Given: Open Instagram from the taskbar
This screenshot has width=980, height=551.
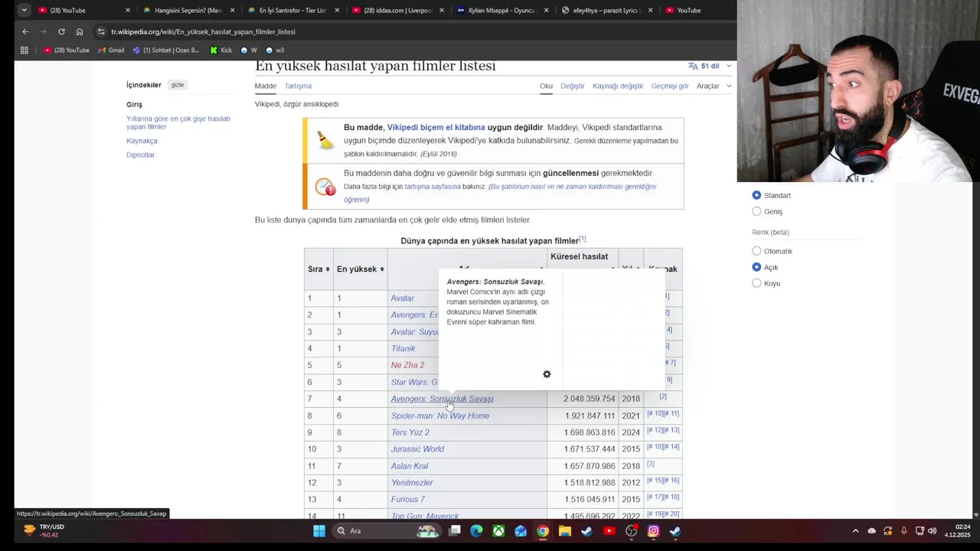Looking at the screenshot, I should (x=653, y=531).
